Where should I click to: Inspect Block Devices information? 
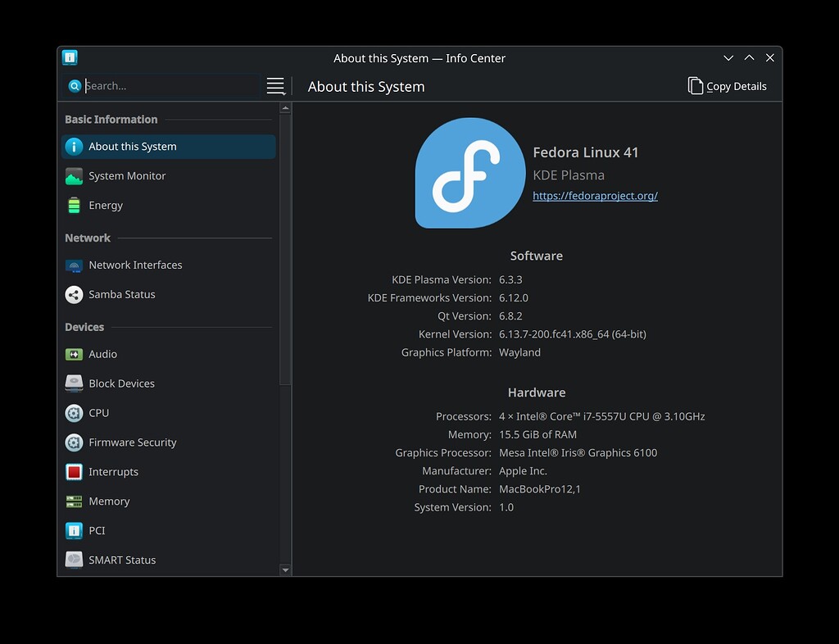[x=120, y=383]
